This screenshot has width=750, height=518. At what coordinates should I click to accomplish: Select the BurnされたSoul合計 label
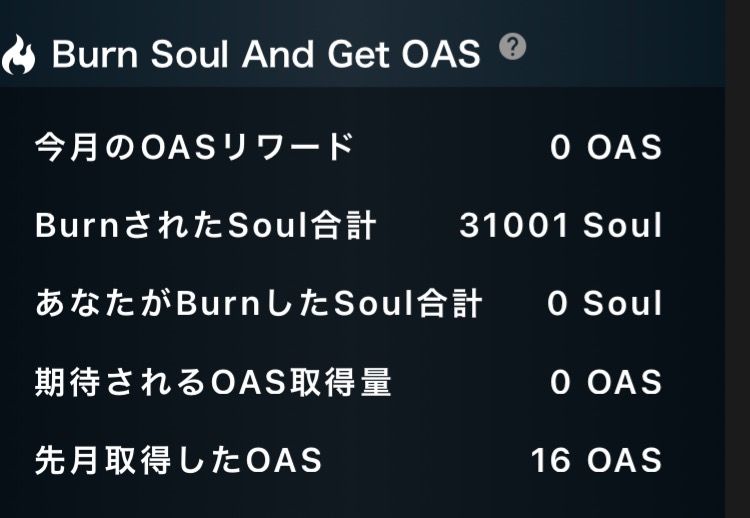[205, 226]
